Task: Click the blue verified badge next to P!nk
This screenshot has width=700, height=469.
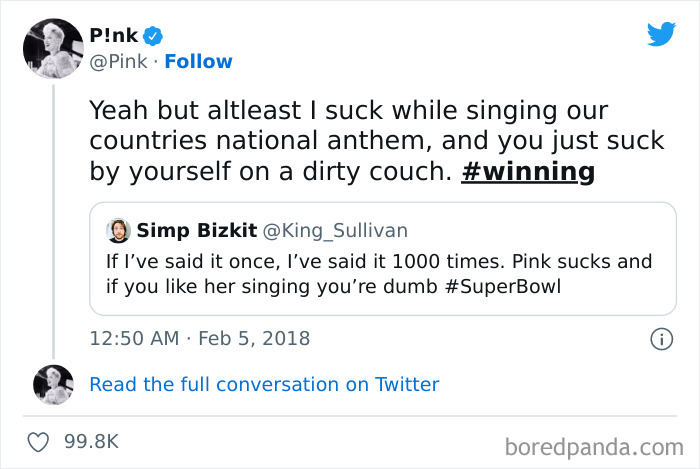Action: [153, 37]
